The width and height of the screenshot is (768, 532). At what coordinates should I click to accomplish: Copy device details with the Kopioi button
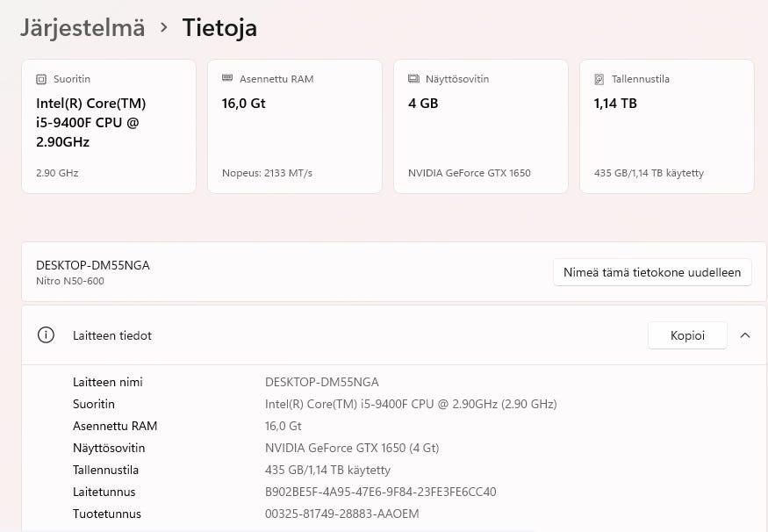(x=687, y=335)
